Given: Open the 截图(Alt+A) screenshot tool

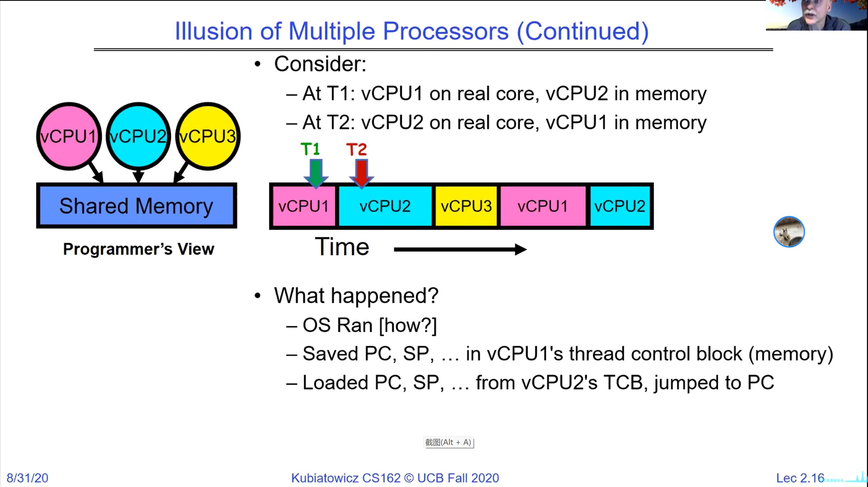Looking at the screenshot, I should (x=448, y=442).
